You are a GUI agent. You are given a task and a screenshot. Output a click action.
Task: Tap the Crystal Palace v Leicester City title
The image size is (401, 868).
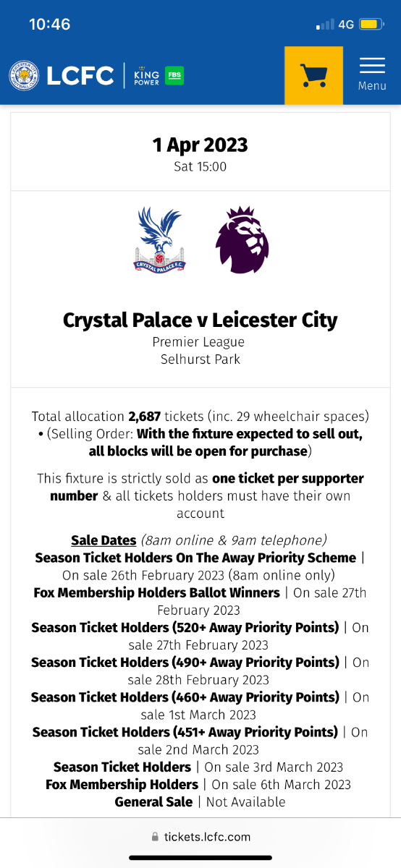coord(200,320)
